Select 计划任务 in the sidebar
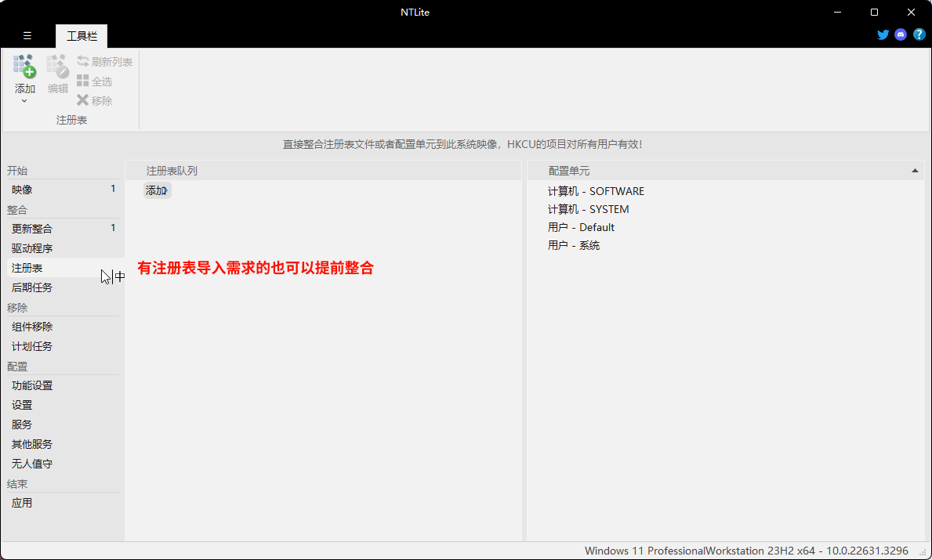The image size is (932, 560). click(63, 346)
